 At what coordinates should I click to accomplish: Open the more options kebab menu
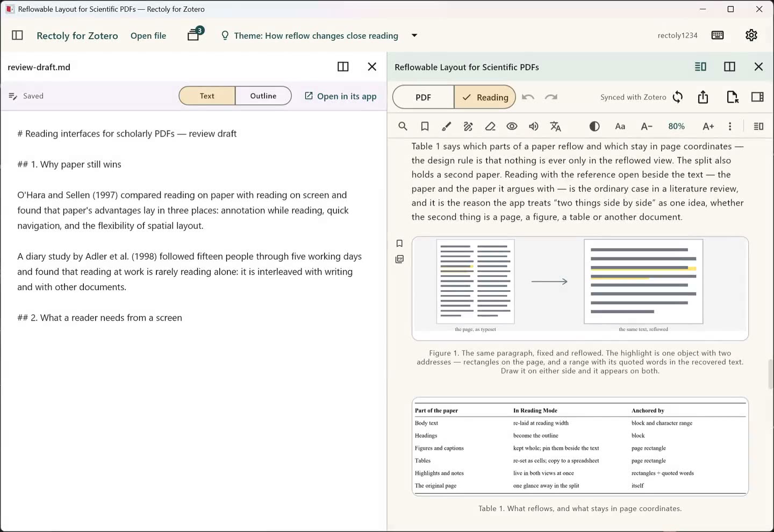(730, 126)
